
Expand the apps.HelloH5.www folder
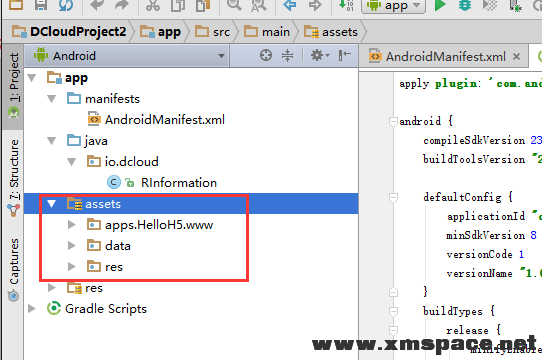(72, 225)
